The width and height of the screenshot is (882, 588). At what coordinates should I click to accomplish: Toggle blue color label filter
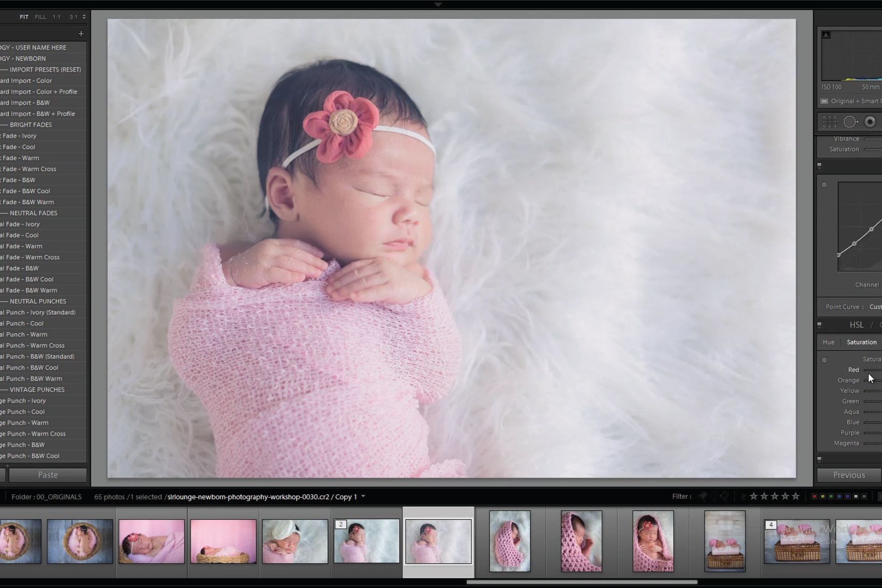click(839, 497)
